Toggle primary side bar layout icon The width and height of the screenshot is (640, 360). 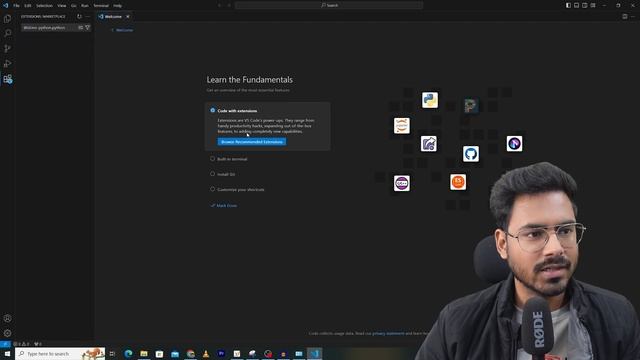(568, 5)
